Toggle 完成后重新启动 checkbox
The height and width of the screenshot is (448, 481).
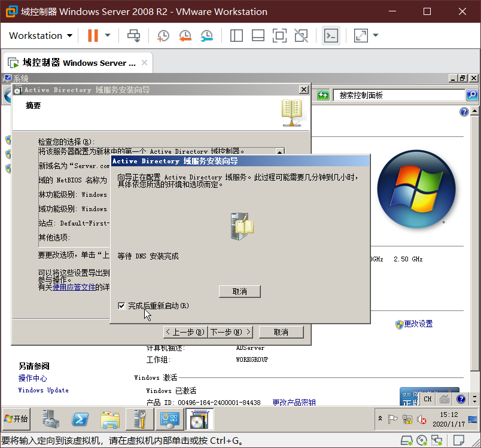pyautogui.click(x=121, y=306)
